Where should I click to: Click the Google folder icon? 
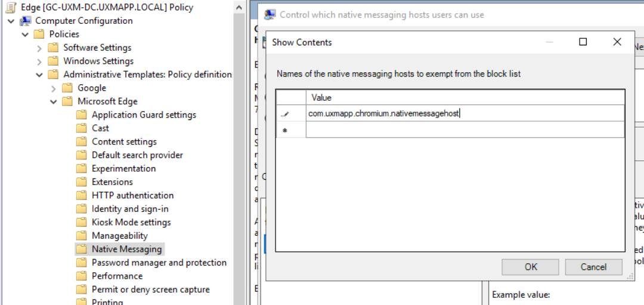click(67, 88)
